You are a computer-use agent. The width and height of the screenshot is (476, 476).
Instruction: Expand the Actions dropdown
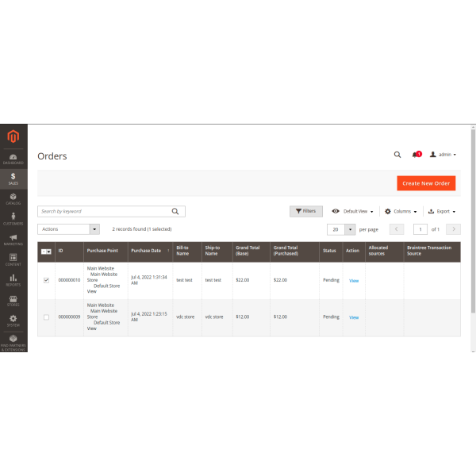pos(68,228)
